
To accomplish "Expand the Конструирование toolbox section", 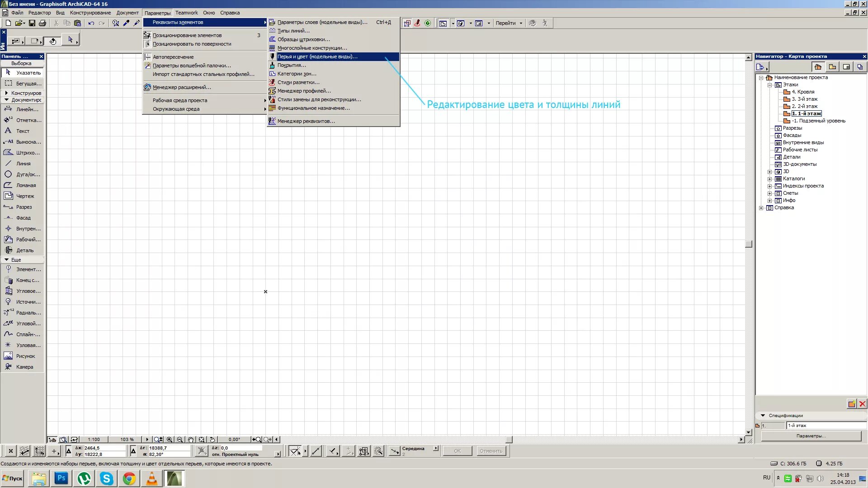I will 6,93.
